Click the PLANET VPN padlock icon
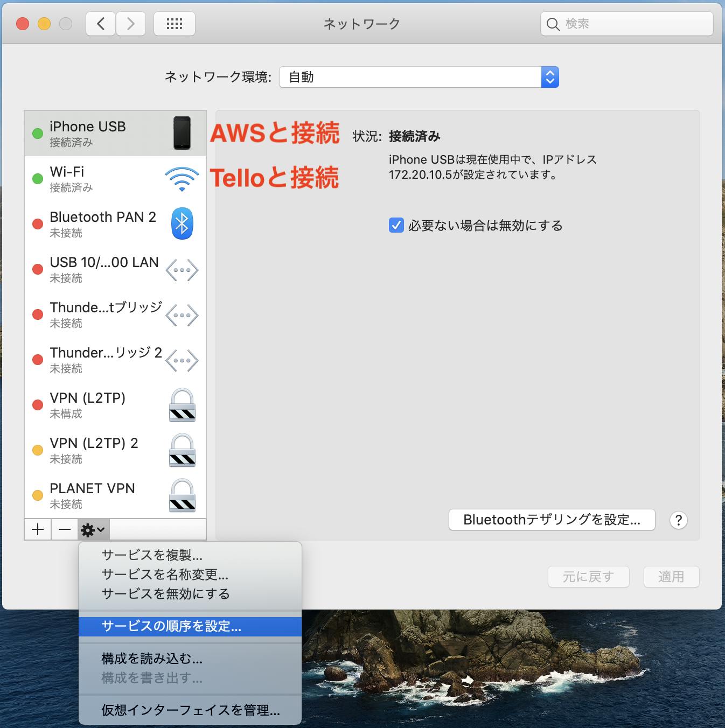Viewport: 725px width, 728px height. click(182, 495)
